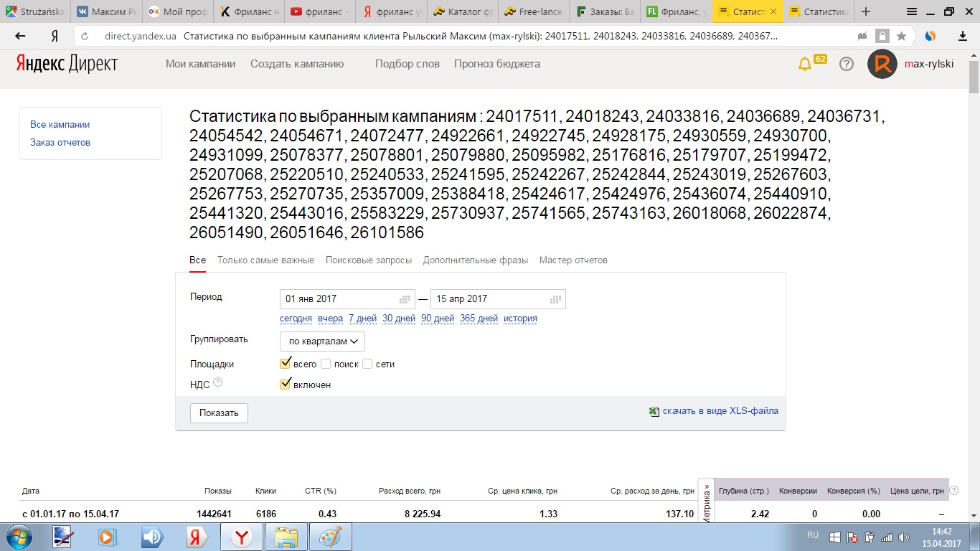
Task: Open "Прогноз бюджета" in top navigation
Action: pyautogui.click(x=497, y=64)
